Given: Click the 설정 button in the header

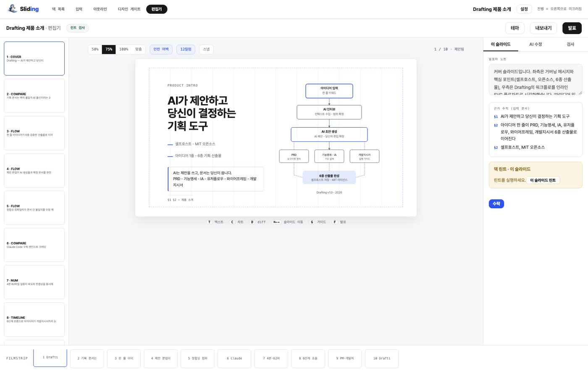Looking at the screenshot, I should [x=524, y=9].
